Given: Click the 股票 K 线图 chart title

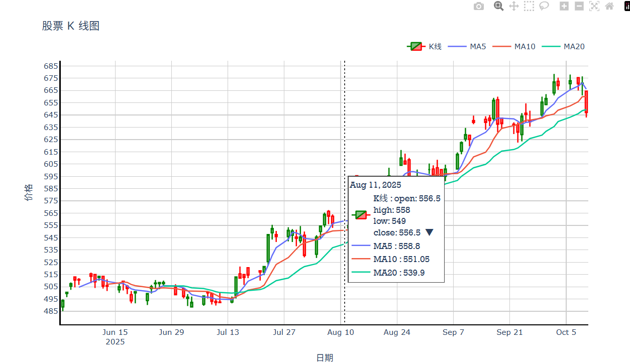Looking at the screenshot, I should point(71,26).
